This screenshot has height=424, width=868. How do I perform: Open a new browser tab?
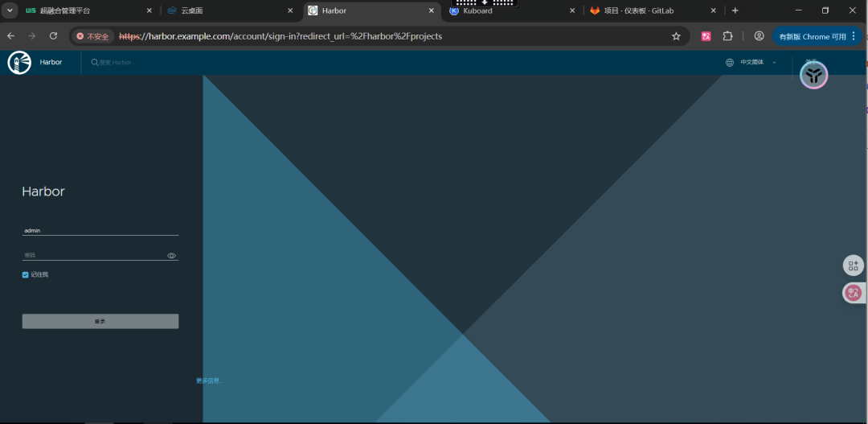[x=735, y=10]
